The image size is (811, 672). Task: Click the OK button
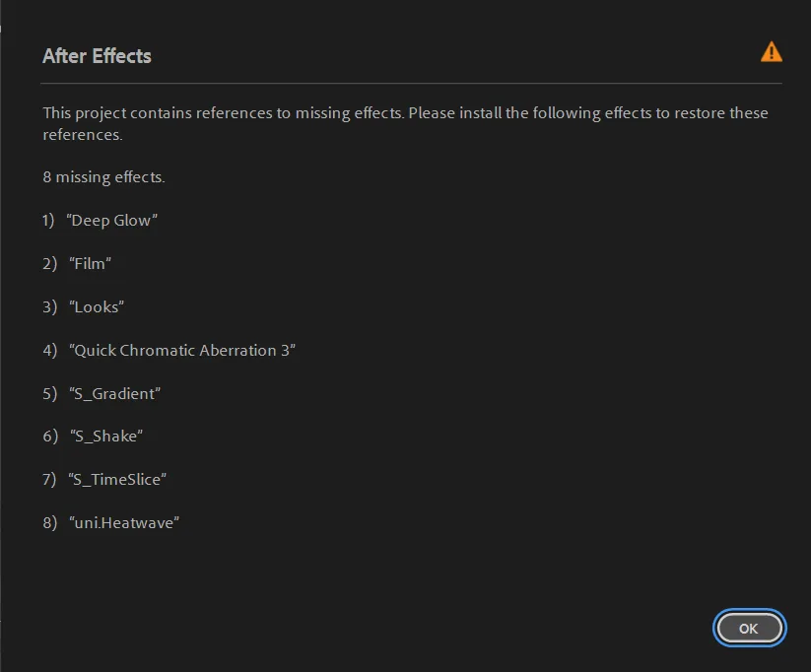coord(749,628)
